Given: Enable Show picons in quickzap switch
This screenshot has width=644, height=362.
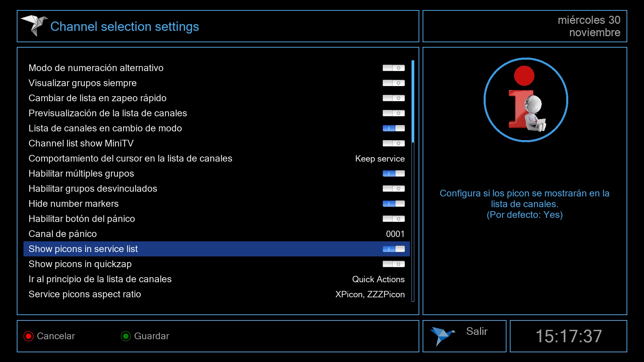Looking at the screenshot, I should [x=393, y=264].
